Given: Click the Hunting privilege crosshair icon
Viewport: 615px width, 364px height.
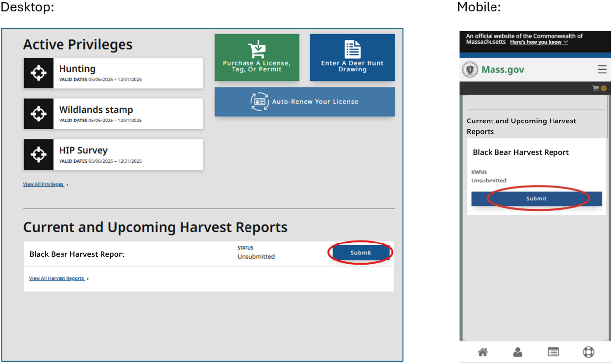Looking at the screenshot, I should tap(39, 73).
